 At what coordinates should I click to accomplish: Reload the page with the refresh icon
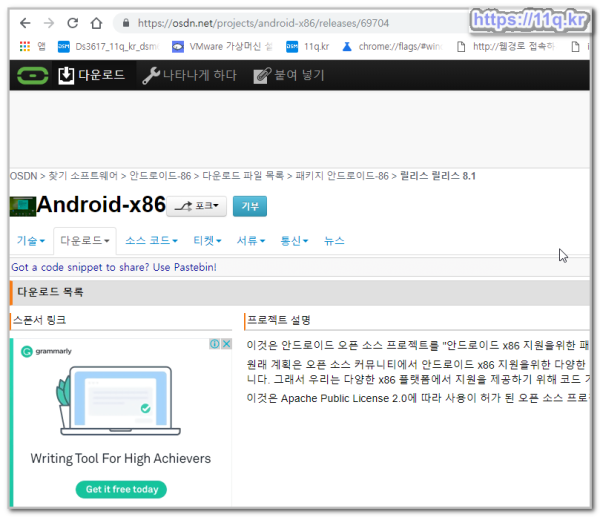click(x=72, y=23)
